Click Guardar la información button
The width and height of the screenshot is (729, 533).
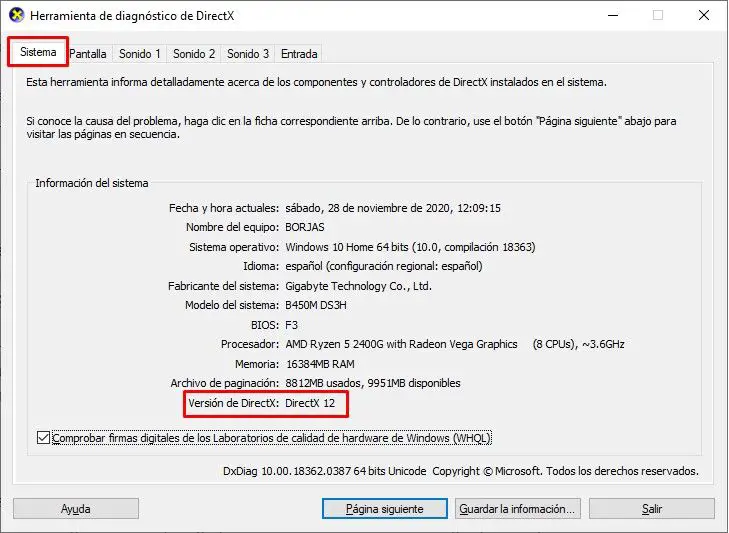pos(517,509)
